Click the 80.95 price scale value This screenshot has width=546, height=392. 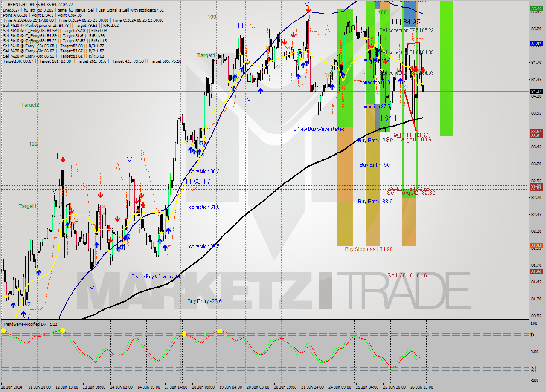tap(537, 316)
